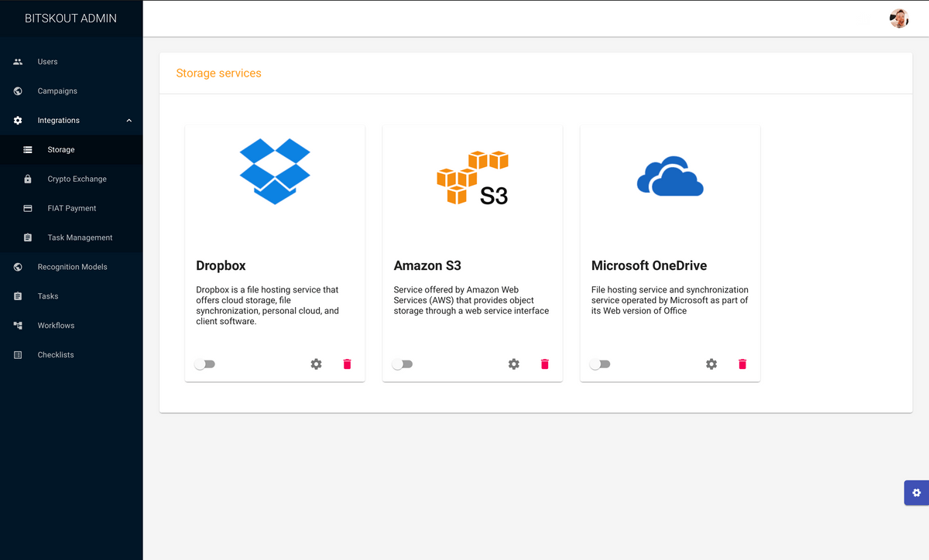Click the Microsoft OneDrive card title
Screen dimensions: 929x560
649,265
